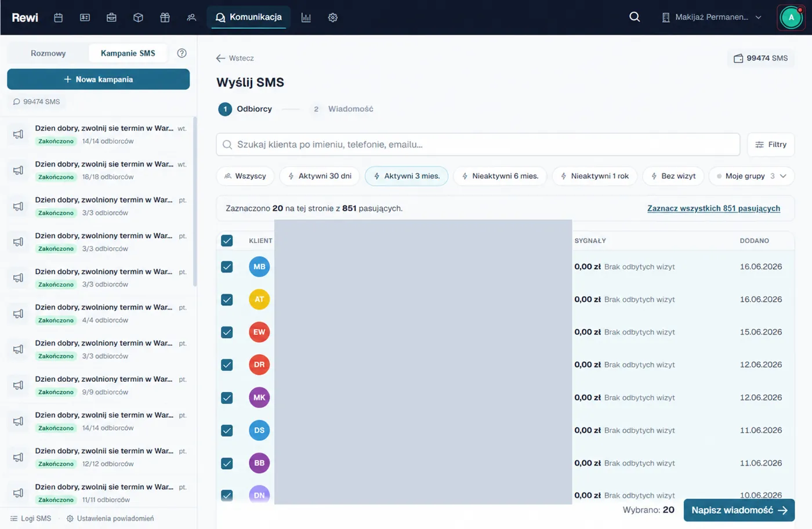Click the help question mark icon

click(x=182, y=53)
